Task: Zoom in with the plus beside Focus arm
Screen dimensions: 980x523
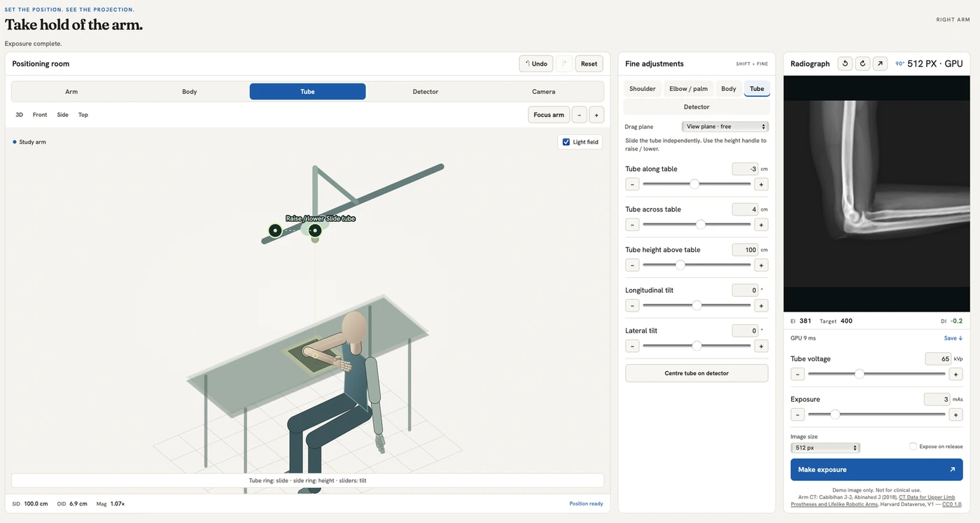Action: [596, 115]
